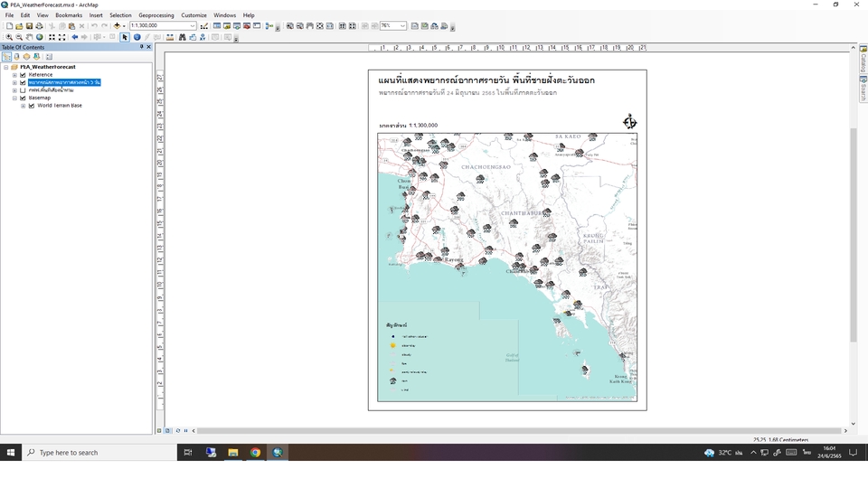
Task: Expand World Terrain Base layer
Action: 24,106
